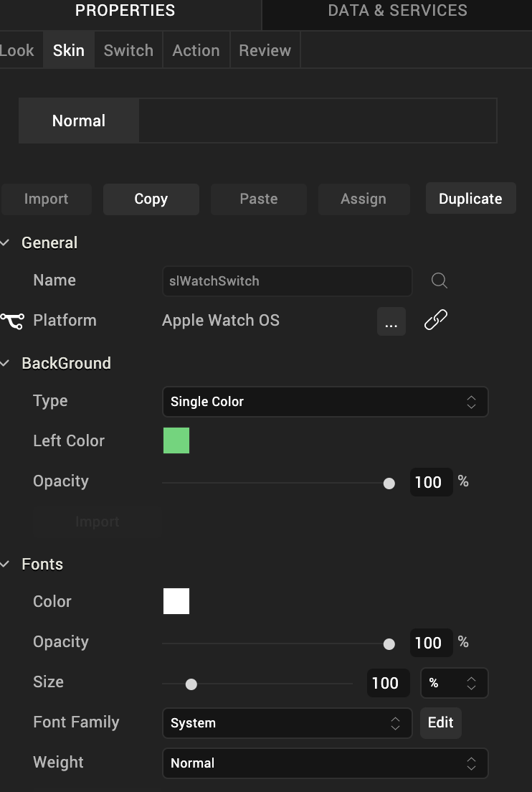Click the search icon next to Name
Viewport: 532px width, 792px height.
coord(440,280)
